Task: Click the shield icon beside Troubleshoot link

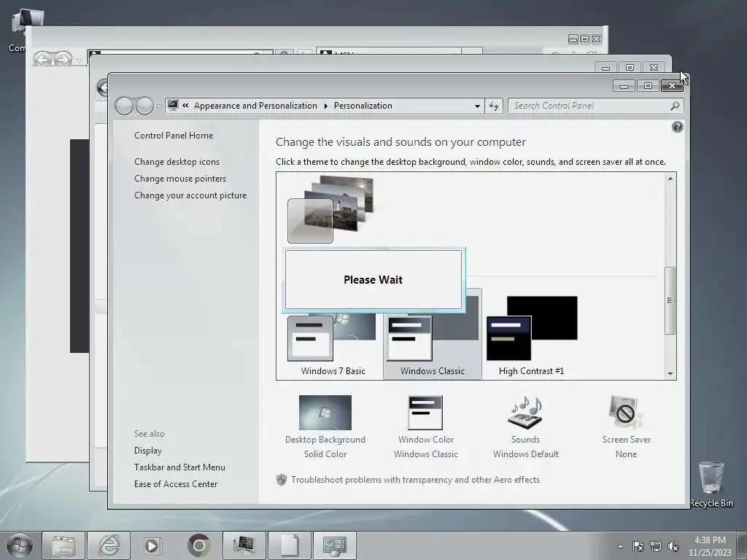Action: (x=281, y=480)
